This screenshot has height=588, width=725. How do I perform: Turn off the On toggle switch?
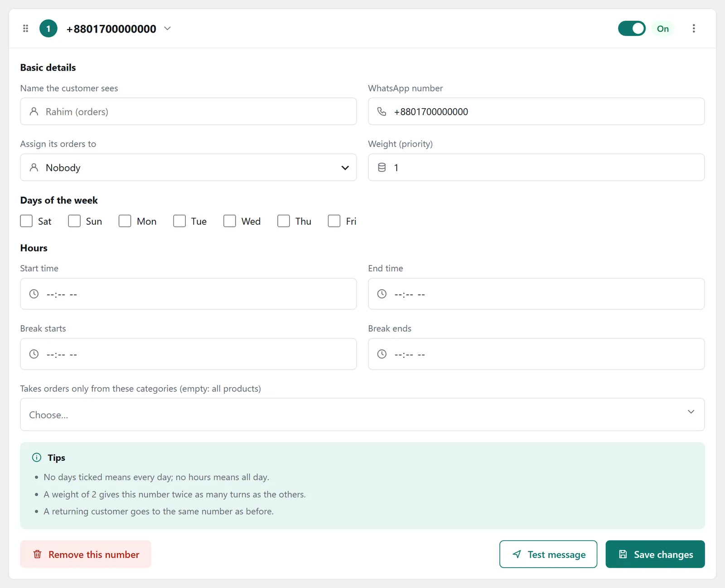[x=632, y=29]
